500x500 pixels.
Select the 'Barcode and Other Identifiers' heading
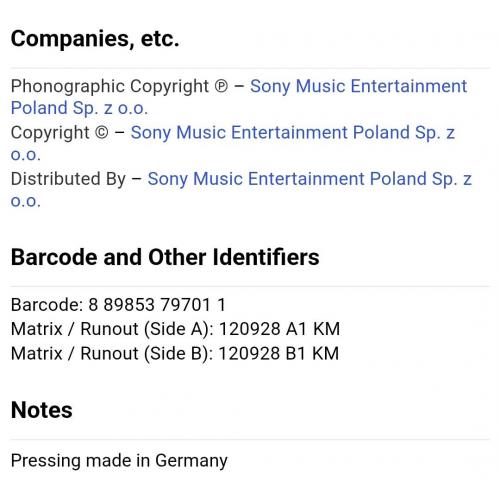point(165,257)
